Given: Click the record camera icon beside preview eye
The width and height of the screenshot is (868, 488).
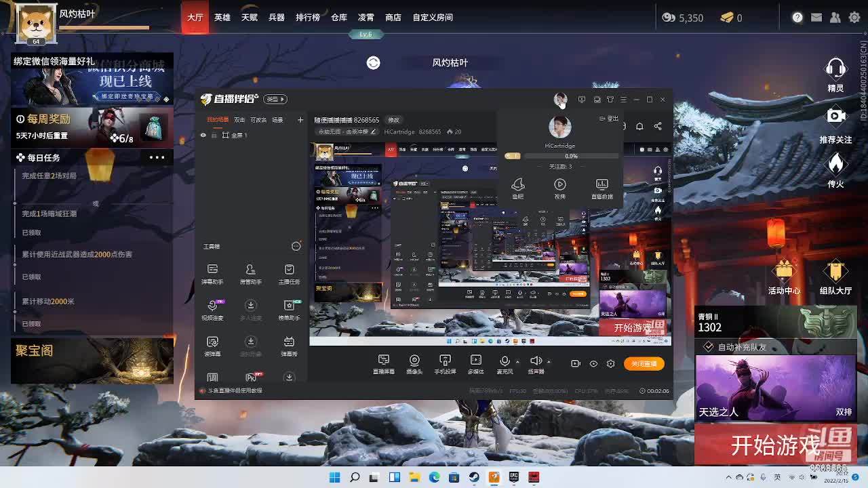Looking at the screenshot, I should [x=576, y=363].
